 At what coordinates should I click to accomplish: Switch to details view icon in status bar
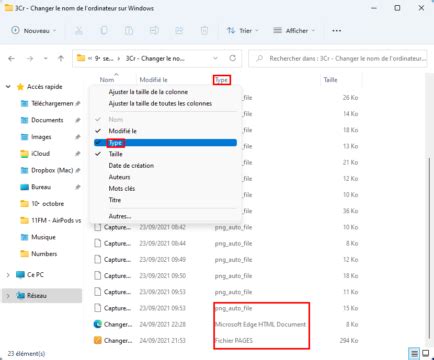tap(414, 353)
